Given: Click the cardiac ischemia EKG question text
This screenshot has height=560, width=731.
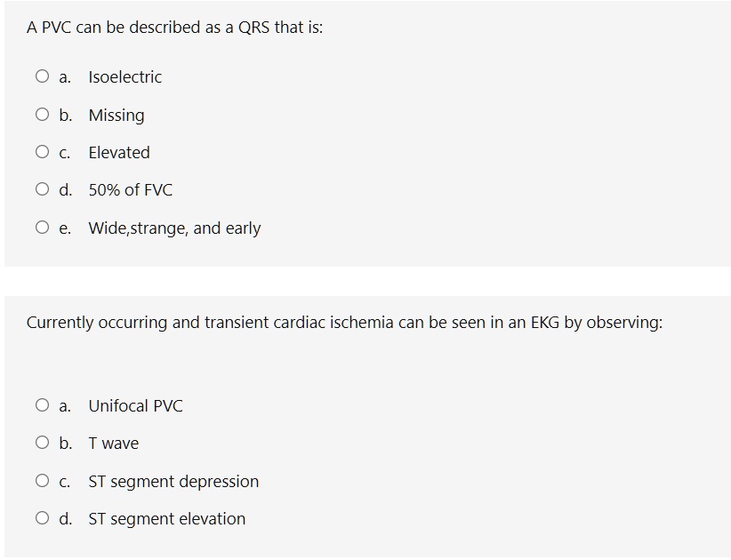Looking at the screenshot, I should [x=344, y=323].
